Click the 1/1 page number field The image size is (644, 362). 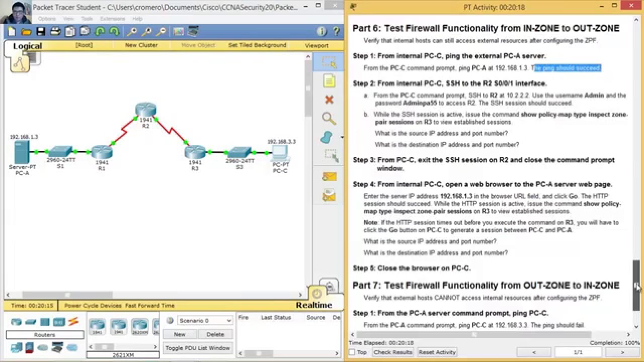(578, 352)
